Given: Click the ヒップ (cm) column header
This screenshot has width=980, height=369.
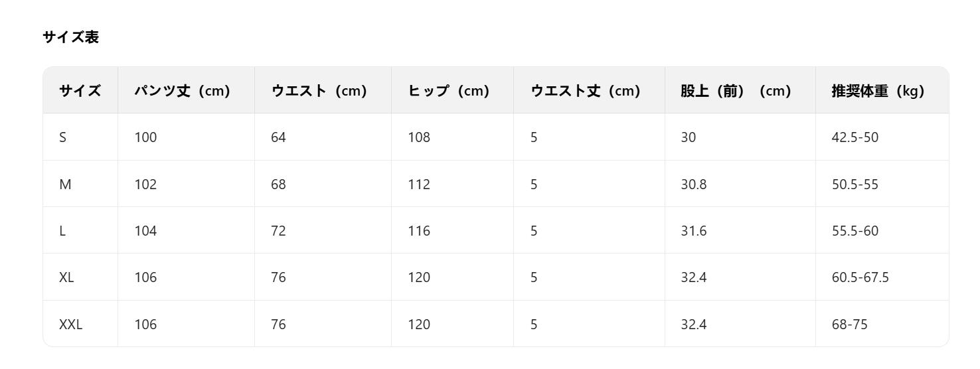Looking at the screenshot, I should click(449, 91).
